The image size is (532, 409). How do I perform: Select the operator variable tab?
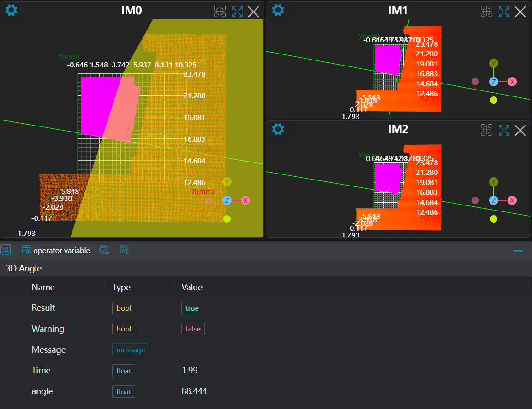[56, 250]
